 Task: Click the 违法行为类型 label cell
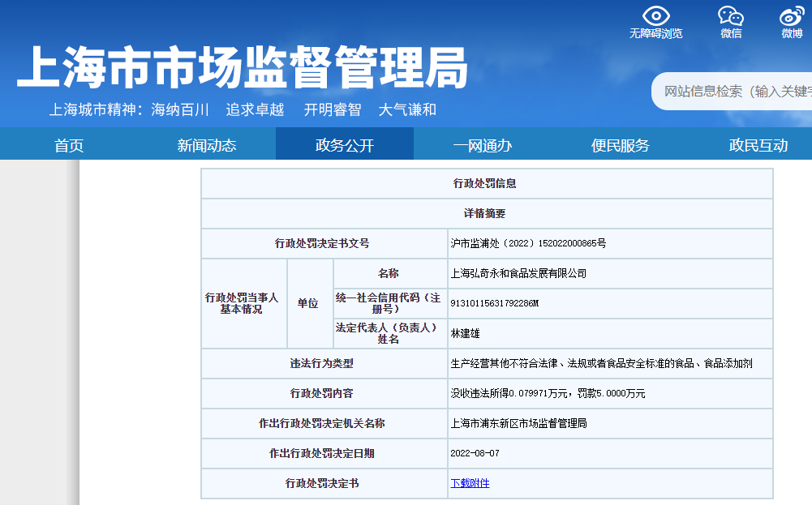tap(324, 363)
